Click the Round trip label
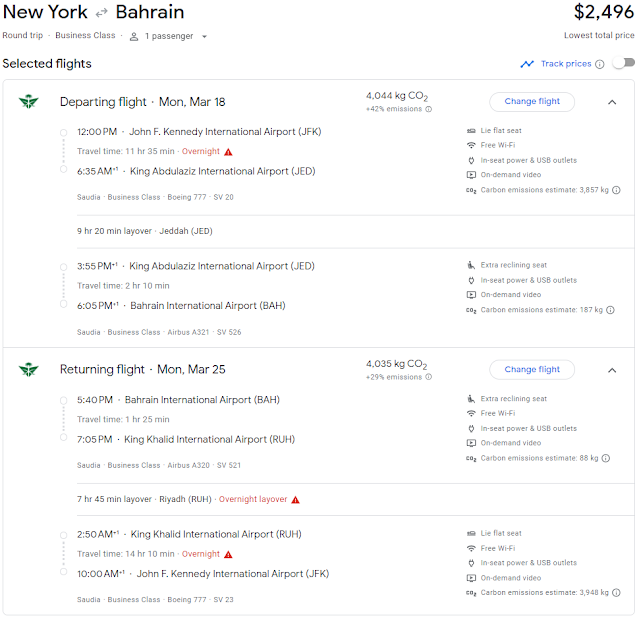Viewport: 639px width, 618px height. click(21, 36)
